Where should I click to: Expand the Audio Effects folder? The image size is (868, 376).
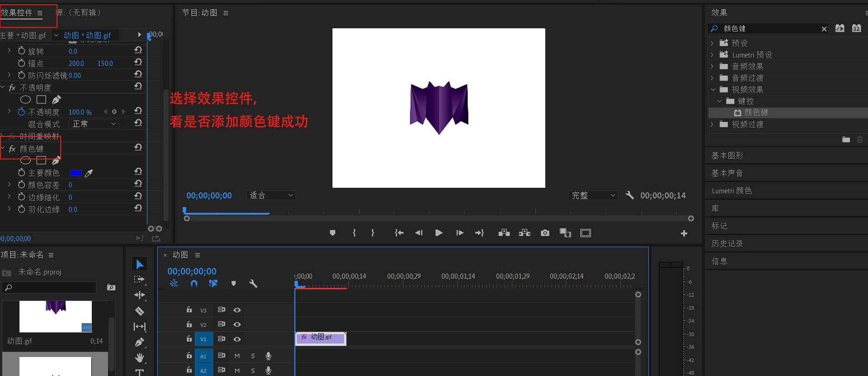point(712,66)
